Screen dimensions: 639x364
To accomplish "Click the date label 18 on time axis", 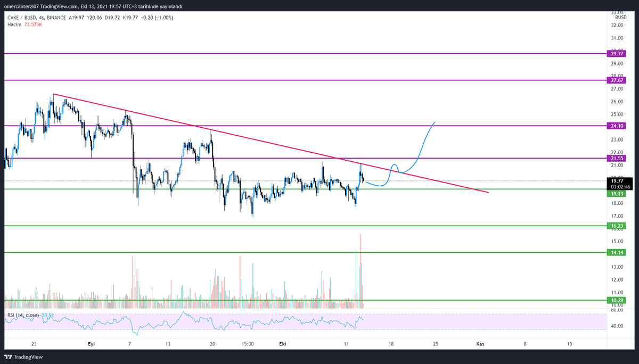I will pyautogui.click(x=391, y=344).
